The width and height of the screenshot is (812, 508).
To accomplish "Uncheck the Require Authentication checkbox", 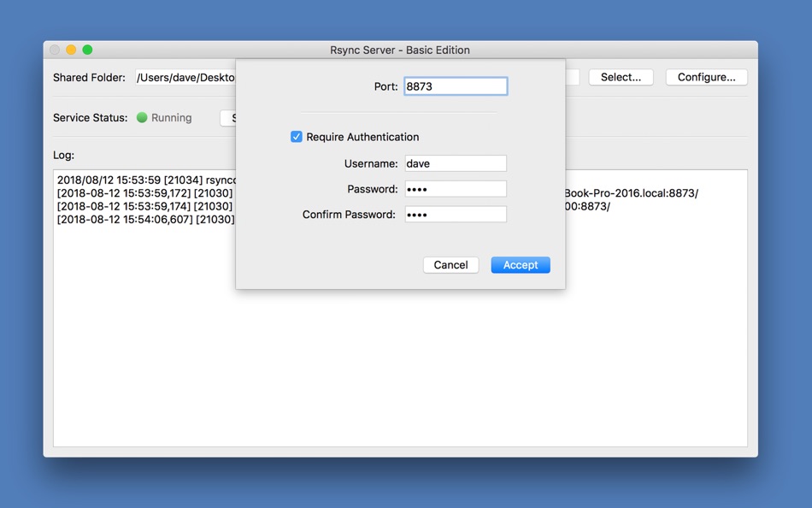I will click(x=297, y=137).
